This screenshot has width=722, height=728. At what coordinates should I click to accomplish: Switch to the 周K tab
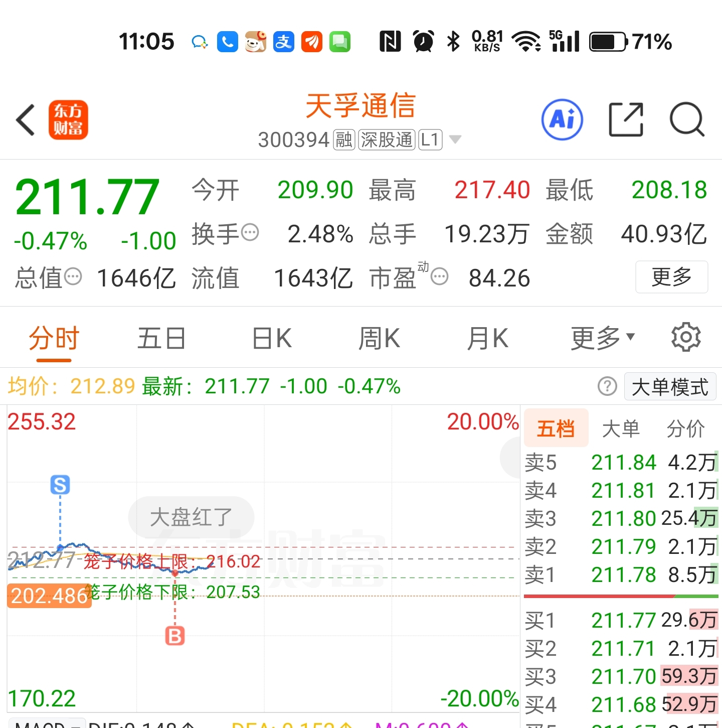pos(379,338)
